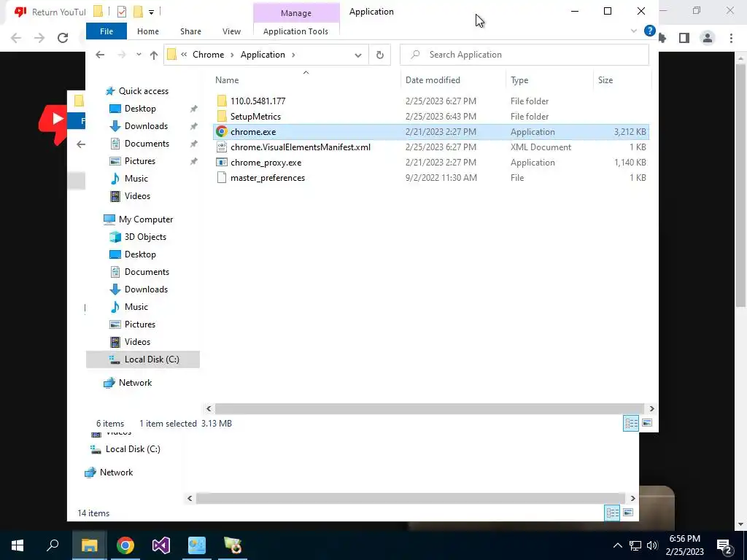Open Network in front window navigation pane

point(135,383)
